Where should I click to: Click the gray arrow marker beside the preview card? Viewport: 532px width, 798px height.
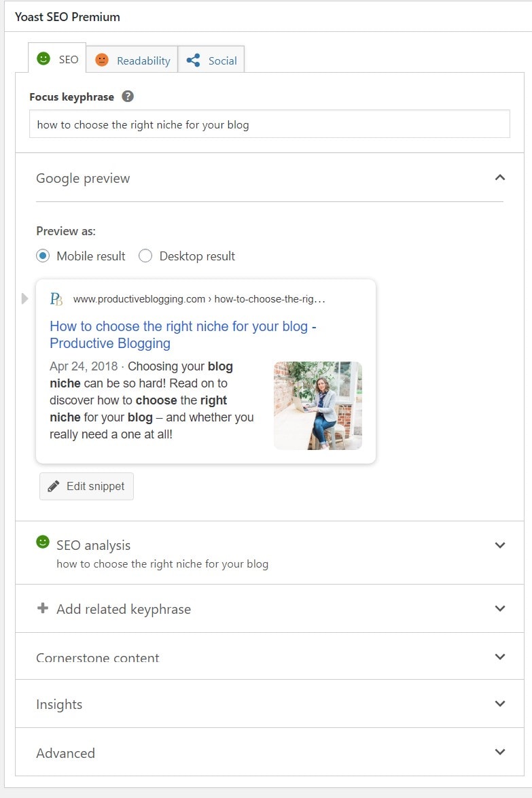pos(24,298)
